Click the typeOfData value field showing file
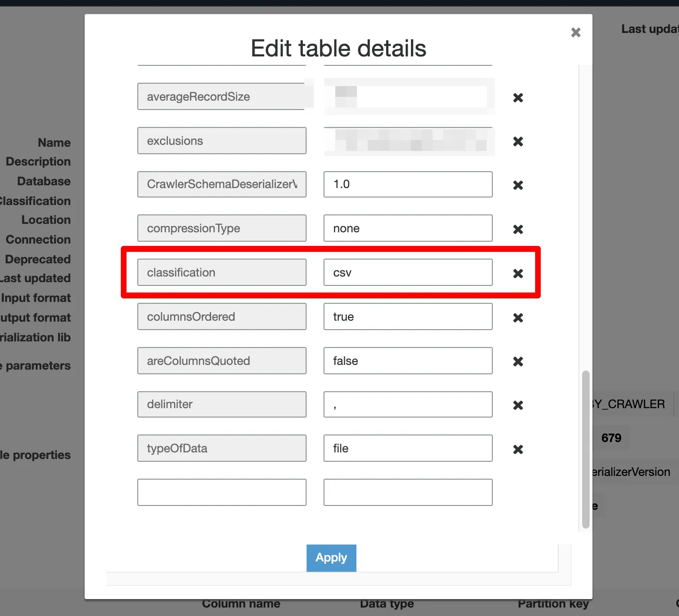 click(408, 448)
